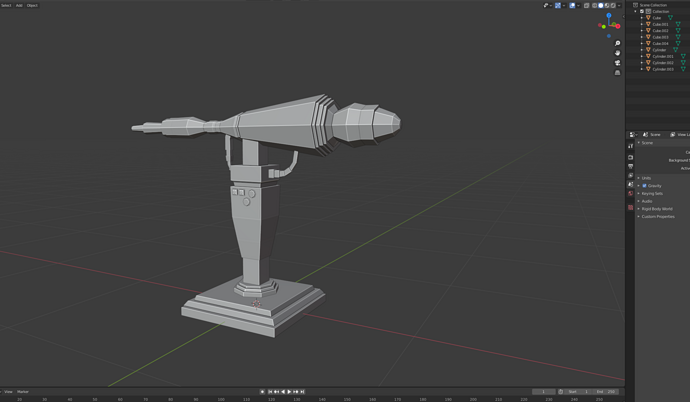
Task: Switch to material preview shading
Action: [x=607, y=5]
